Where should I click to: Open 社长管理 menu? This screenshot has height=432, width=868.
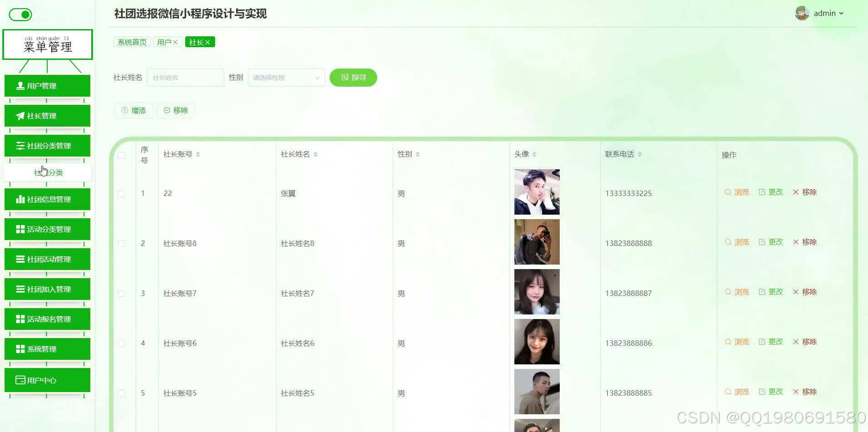tap(47, 116)
